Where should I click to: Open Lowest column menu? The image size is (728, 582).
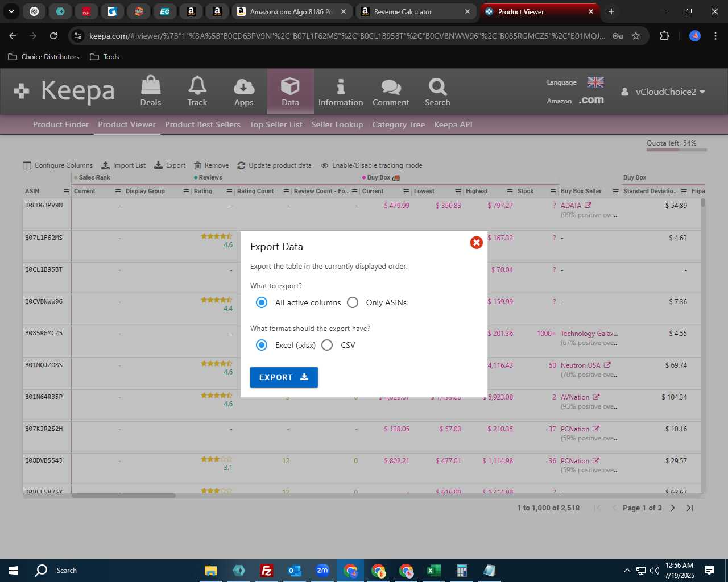(x=458, y=192)
